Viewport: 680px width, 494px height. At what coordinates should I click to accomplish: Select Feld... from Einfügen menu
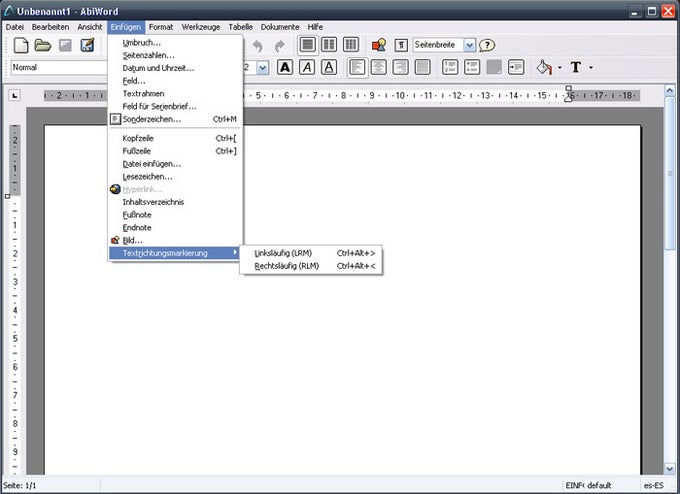[175, 81]
